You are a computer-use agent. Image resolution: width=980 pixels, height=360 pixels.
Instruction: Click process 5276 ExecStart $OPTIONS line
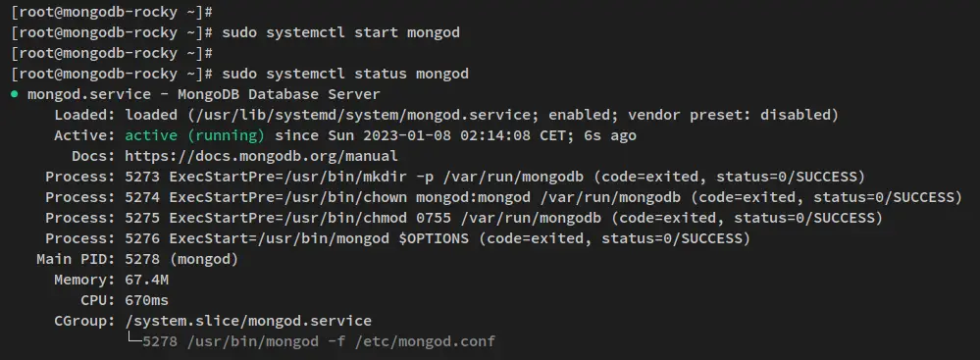click(397, 238)
